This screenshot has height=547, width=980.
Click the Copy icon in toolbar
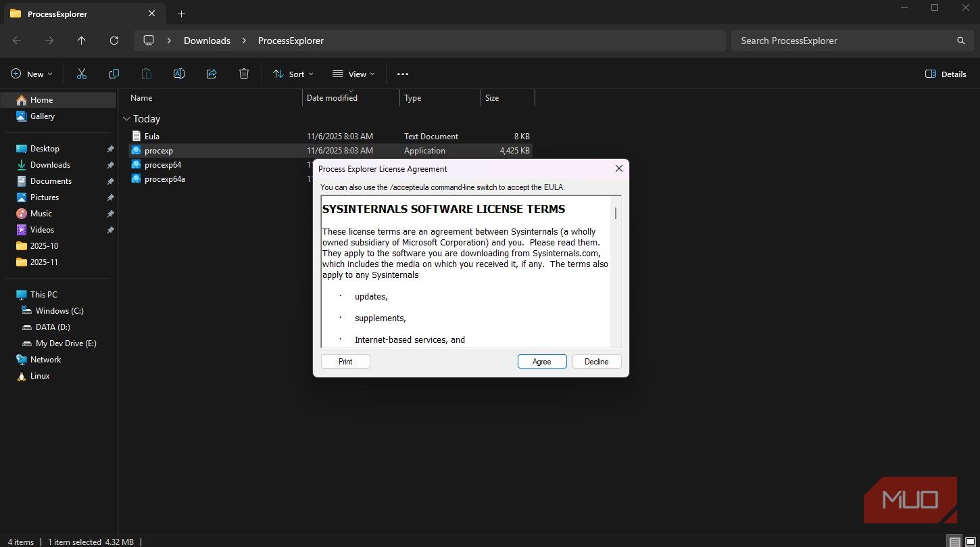114,74
